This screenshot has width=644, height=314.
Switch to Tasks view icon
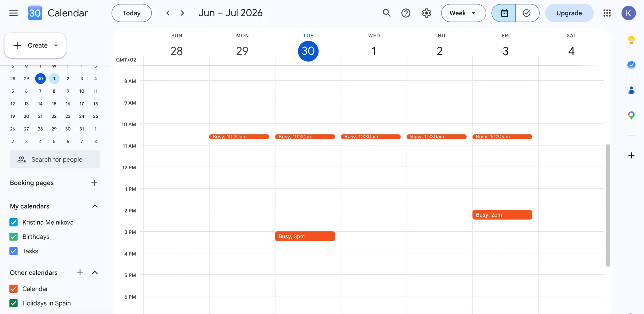tap(527, 13)
